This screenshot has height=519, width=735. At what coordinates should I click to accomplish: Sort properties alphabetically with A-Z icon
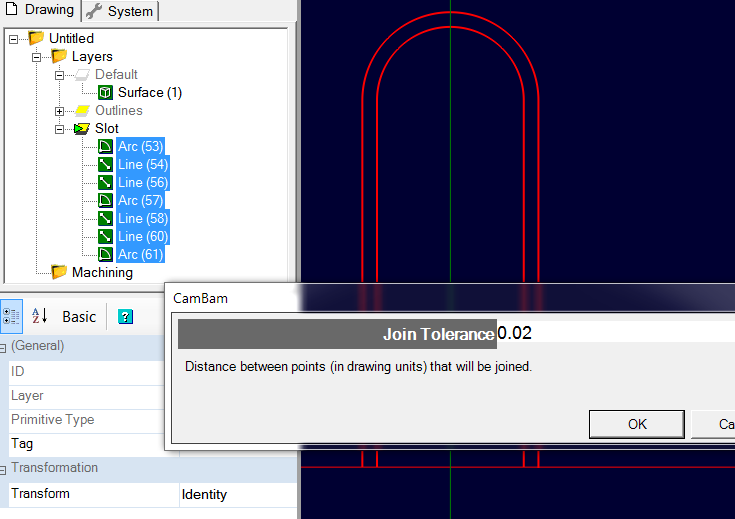click(x=39, y=316)
